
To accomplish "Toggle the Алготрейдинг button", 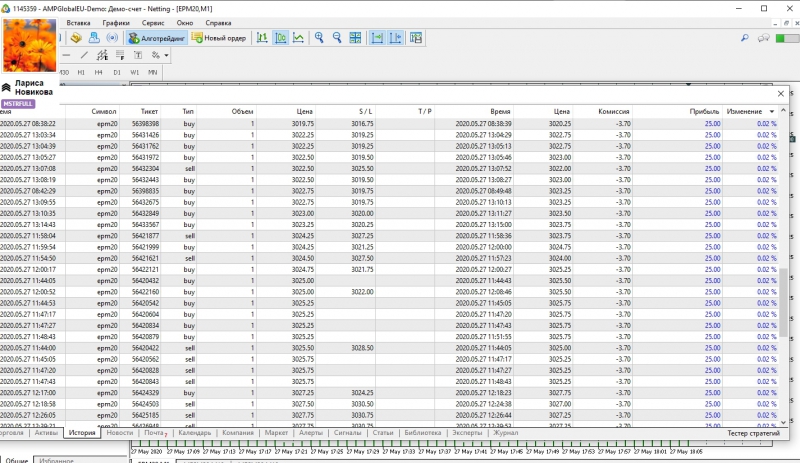I will 156,38.
